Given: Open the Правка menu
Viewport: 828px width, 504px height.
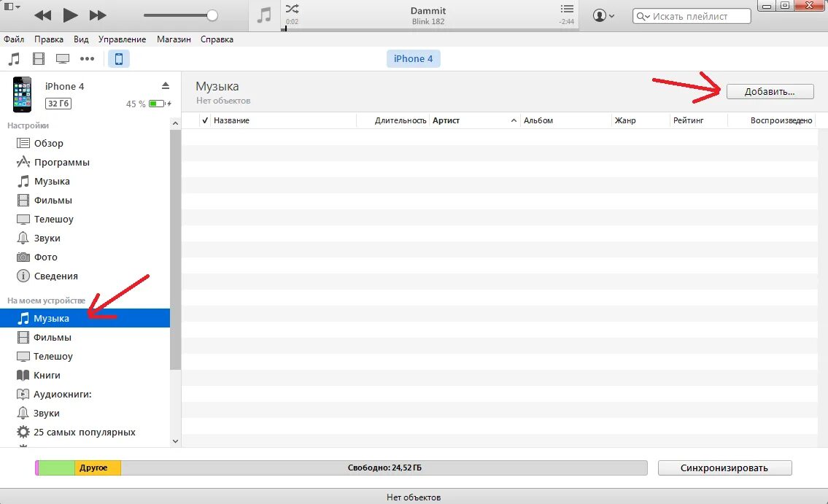Looking at the screenshot, I should tap(49, 39).
